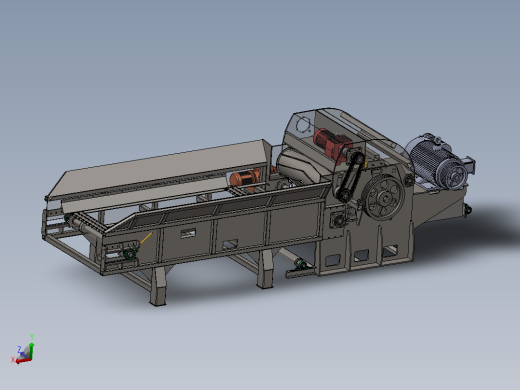Image resolution: width=520 pixels, height=390 pixels.
Task: Select the square bearing housing below the belt drive
Action: click(338, 220)
